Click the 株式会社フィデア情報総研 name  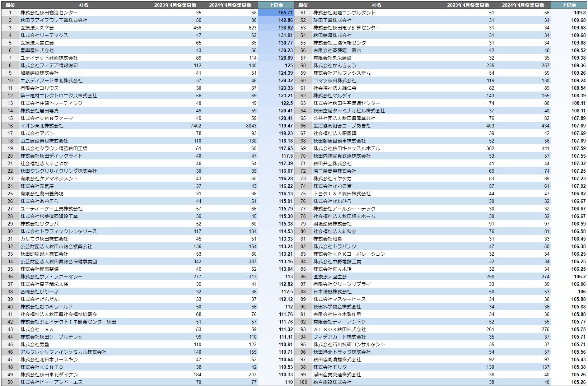coord(49,65)
